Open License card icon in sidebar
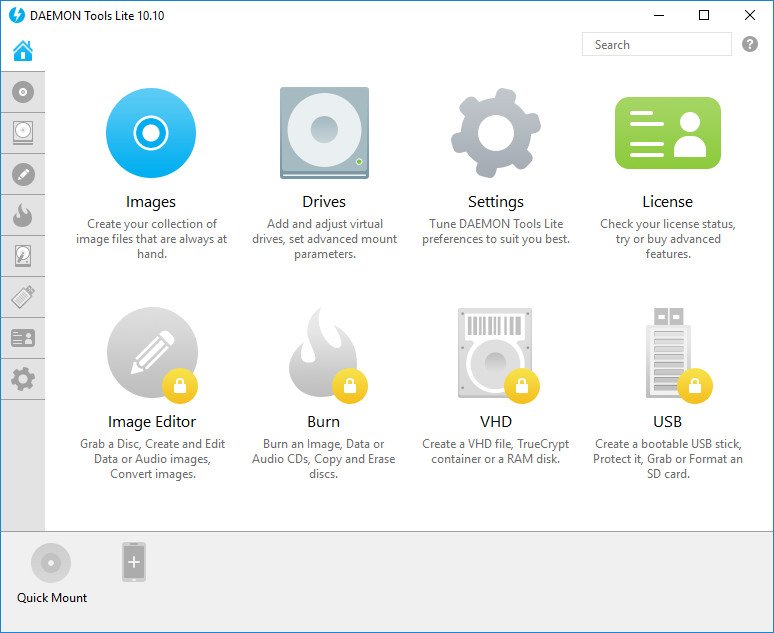Image resolution: width=774 pixels, height=633 pixels. tap(23, 338)
